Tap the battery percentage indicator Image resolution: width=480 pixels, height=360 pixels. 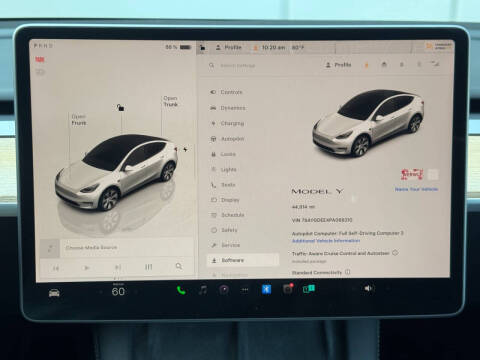[x=178, y=47]
